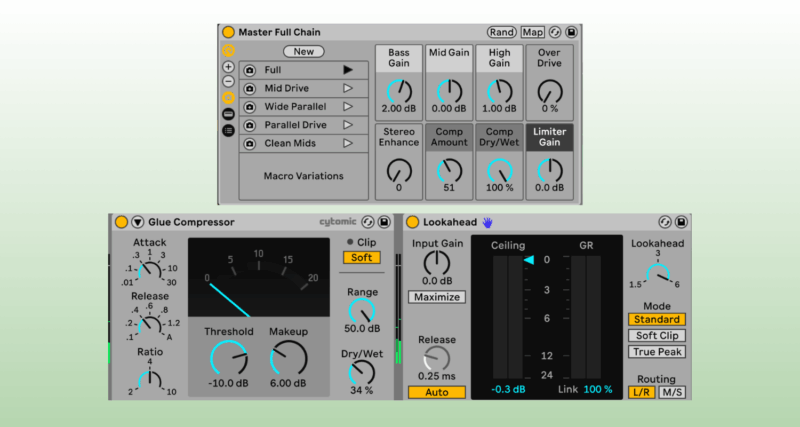The image size is (800, 427).
Task: Toggle Master Full Chain device activator
Action: [228, 32]
